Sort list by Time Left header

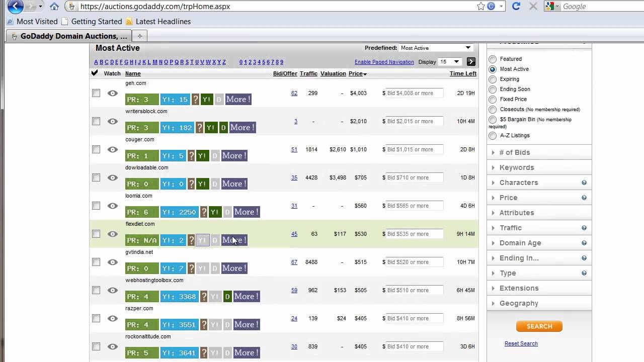tap(463, 73)
